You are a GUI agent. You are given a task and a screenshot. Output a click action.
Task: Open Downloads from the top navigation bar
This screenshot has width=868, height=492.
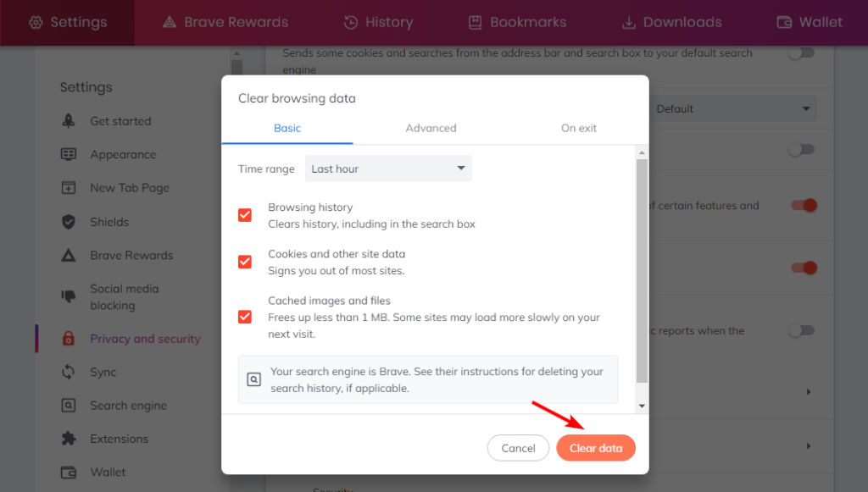tap(672, 22)
